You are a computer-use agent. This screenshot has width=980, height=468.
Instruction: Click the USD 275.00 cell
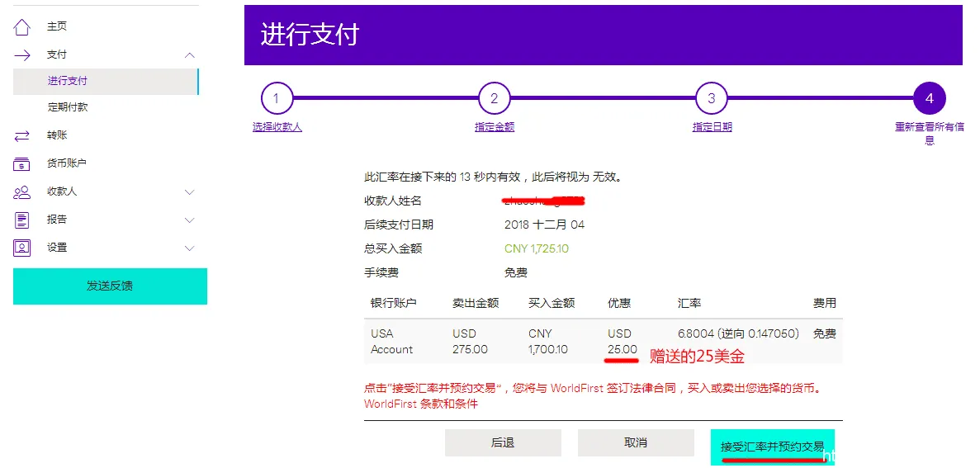tap(470, 342)
